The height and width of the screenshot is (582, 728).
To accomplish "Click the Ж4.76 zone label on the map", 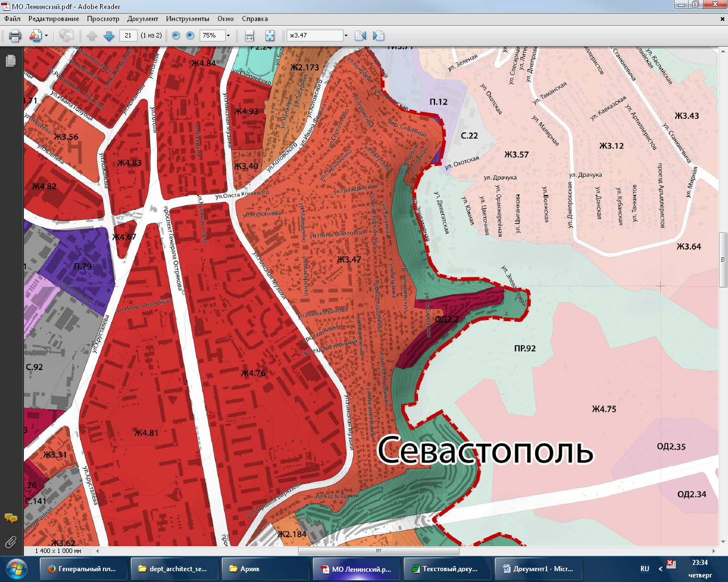I will click(253, 373).
